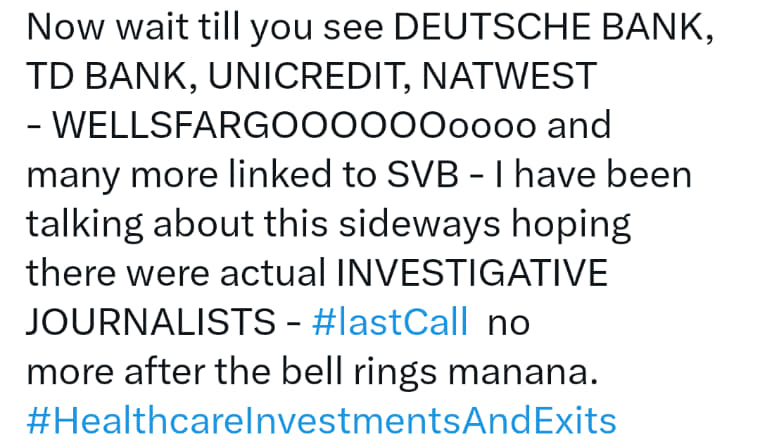Viewport: 760px width, 447px height.
Task: Open the #HealthcareInvestmentsAndExits hashtag
Action: click(x=321, y=421)
